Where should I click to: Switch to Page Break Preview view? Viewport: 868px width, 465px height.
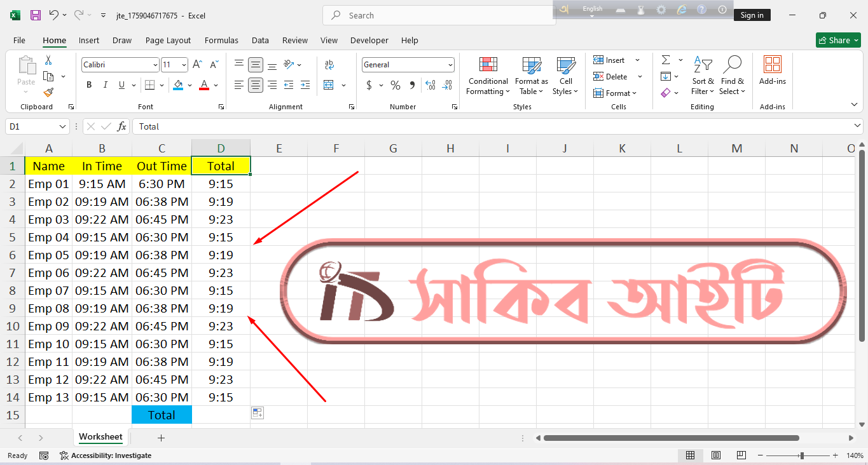[741, 455]
